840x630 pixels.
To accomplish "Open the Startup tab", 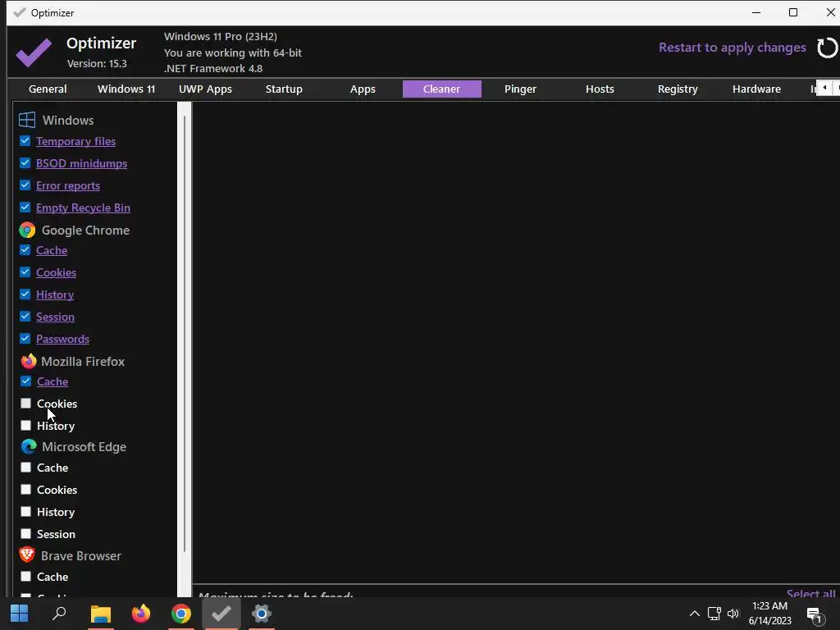I will [x=284, y=89].
